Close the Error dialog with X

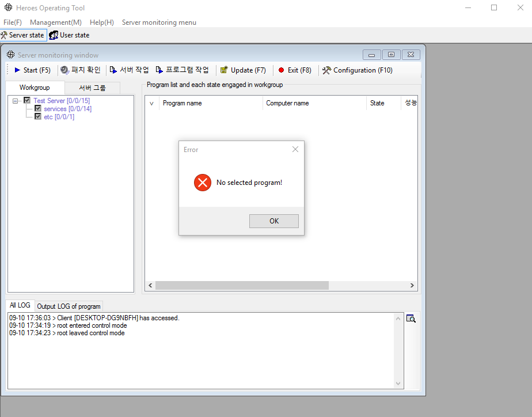point(295,149)
